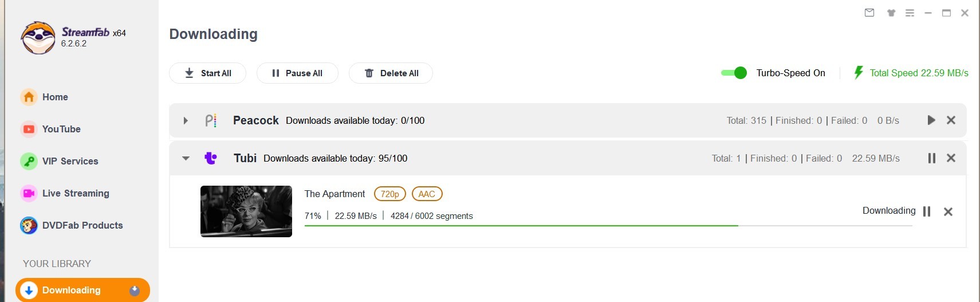Resume Peacock downloads with play icon
Screen dimensions: 980x302
[x=931, y=120]
